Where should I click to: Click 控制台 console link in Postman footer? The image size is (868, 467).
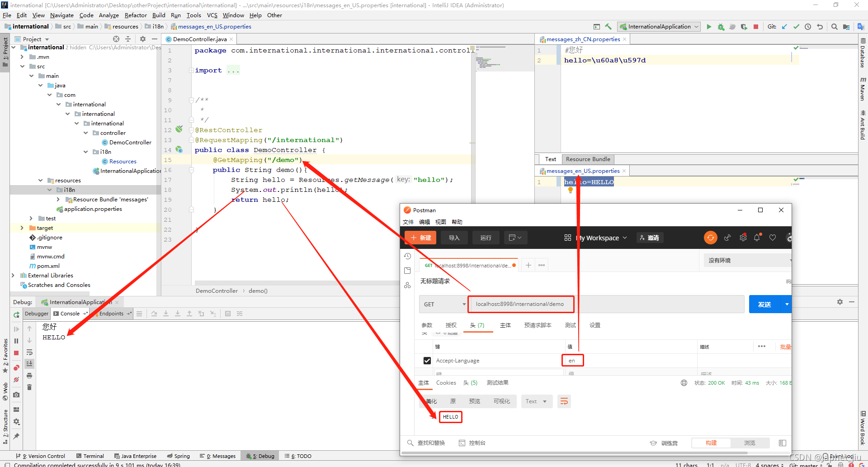472,443
